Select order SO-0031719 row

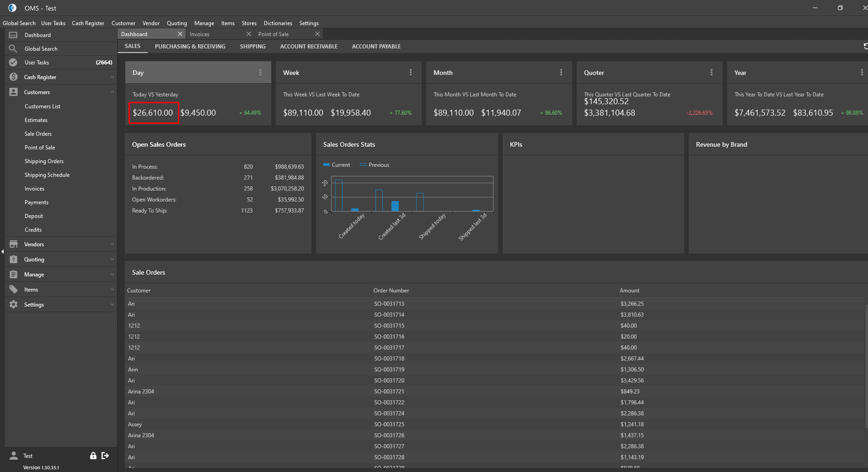tap(389, 370)
